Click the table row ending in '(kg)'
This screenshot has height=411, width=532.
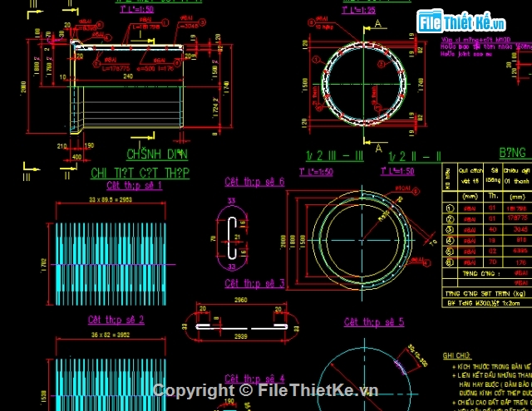coord(487,293)
